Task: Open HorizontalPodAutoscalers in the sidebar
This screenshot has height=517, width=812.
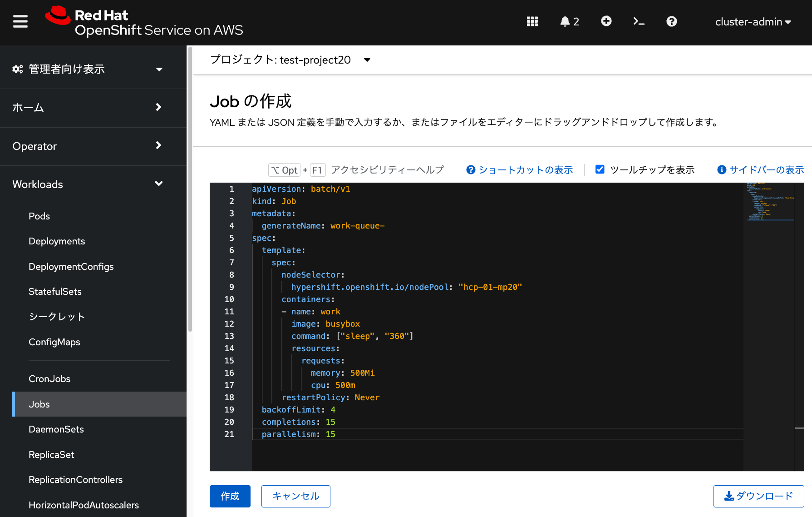Action: 84,505
